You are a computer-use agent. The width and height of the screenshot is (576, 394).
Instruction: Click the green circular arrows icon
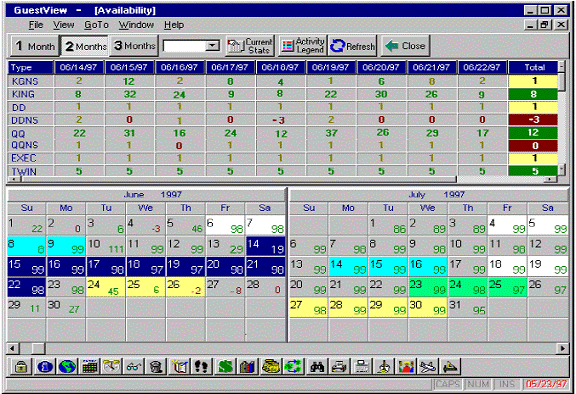pyautogui.click(x=292, y=366)
